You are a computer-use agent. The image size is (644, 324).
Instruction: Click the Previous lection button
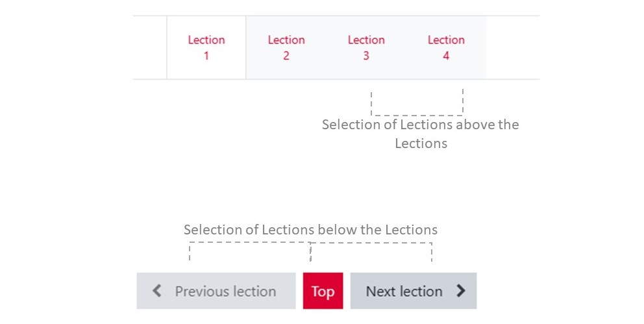[216, 292]
